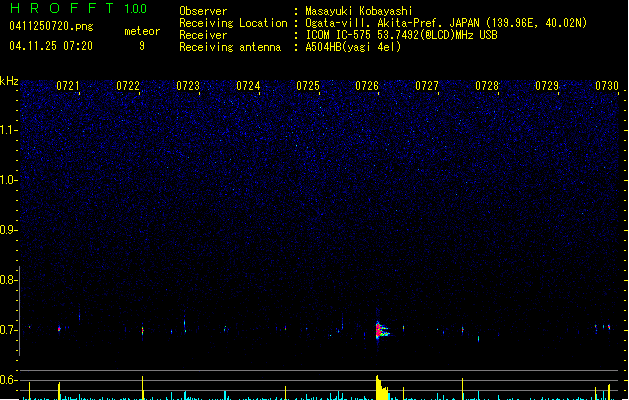The height and width of the screenshot is (400, 629).
Task: Select the file name 0411250720.png
Action: (51, 27)
